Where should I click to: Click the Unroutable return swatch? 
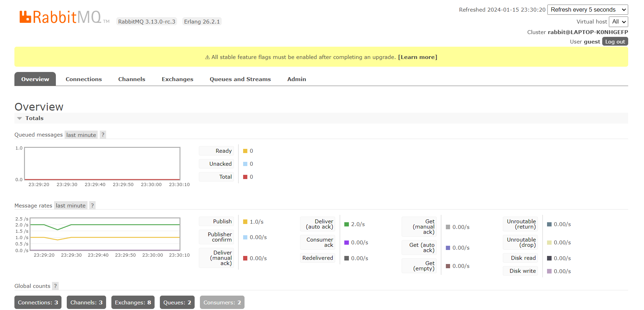click(549, 224)
